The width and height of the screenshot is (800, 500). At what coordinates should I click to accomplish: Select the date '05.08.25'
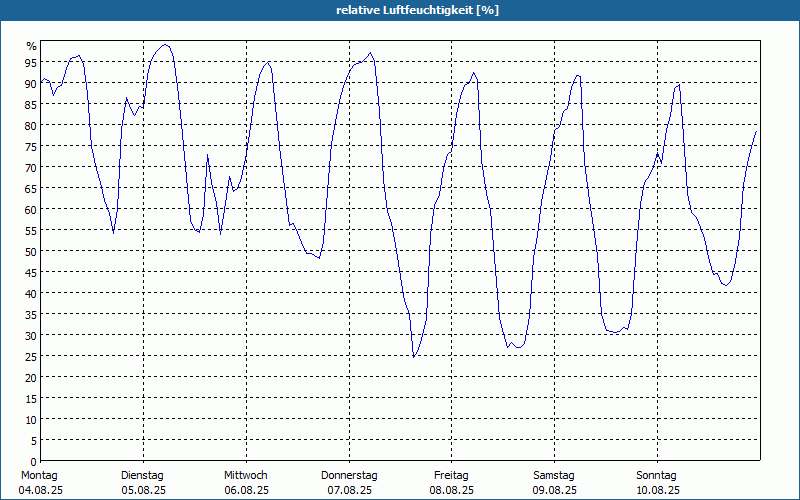tap(143, 490)
